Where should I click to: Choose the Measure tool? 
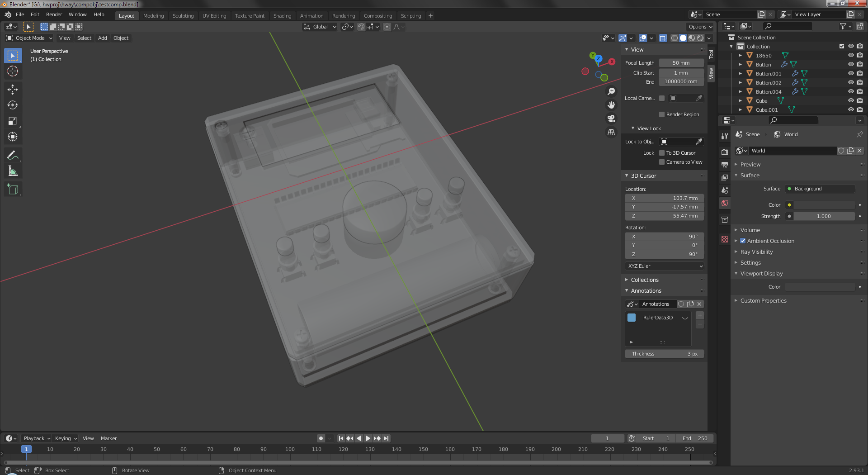point(13,171)
